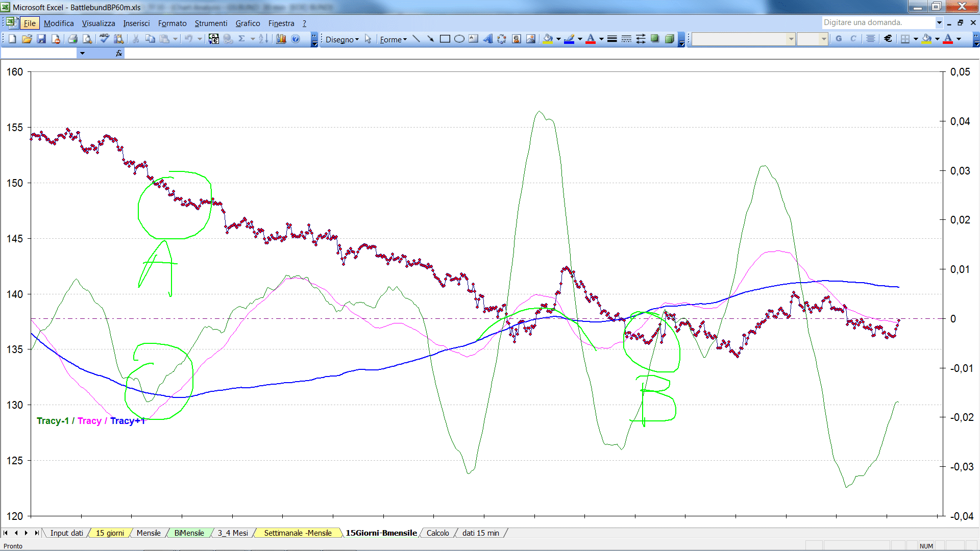Open the help question dropdown arrow
This screenshot has height=551, width=980.
point(939,22)
